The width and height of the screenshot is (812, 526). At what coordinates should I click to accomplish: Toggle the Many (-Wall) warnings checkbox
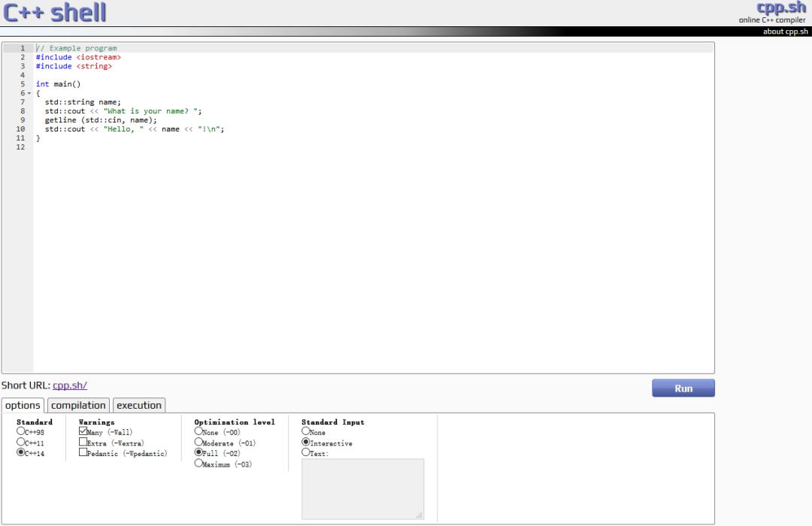point(83,431)
